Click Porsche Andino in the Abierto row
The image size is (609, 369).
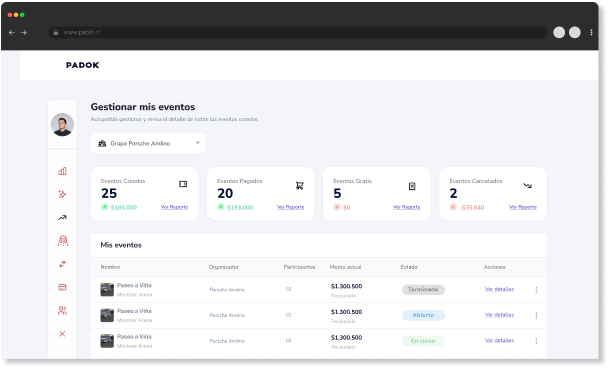tap(227, 315)
